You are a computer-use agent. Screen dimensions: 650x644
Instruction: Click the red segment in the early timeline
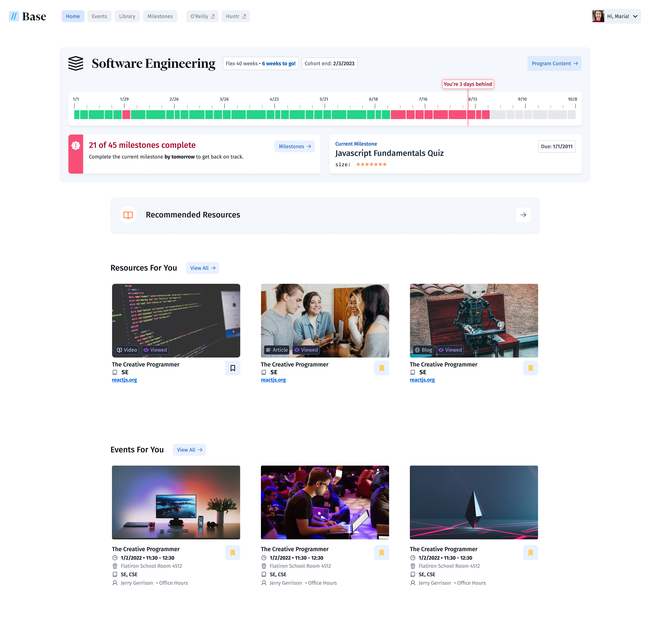tap(126, 114)
